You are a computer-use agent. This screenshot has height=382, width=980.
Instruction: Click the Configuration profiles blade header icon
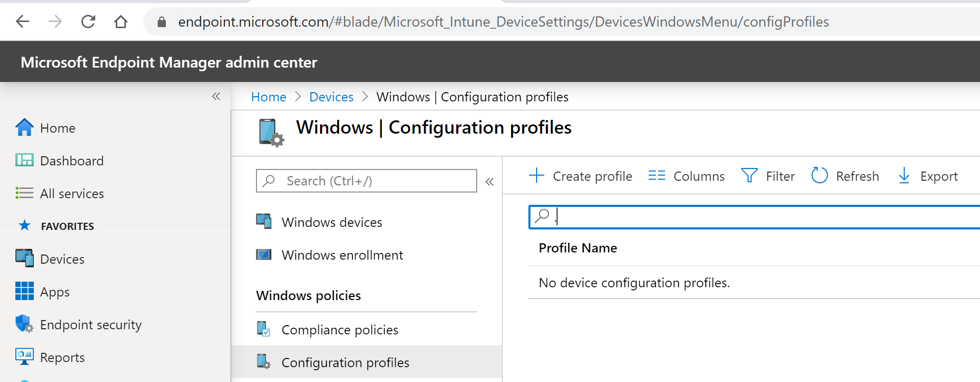pos(271,133)
